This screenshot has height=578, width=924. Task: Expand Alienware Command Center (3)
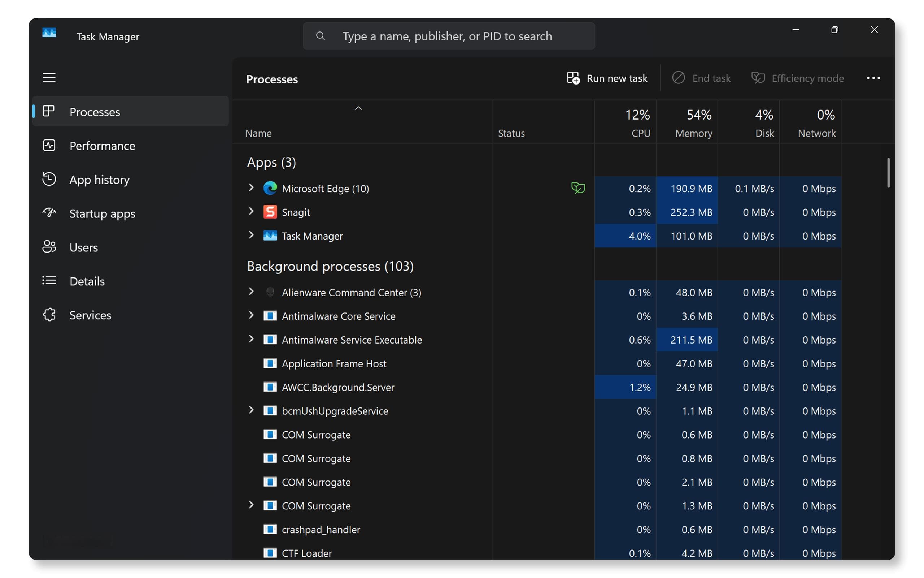click(x=251, y=291)
